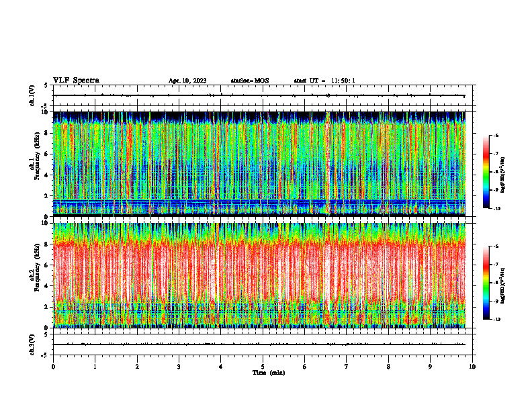Click time axis tick label "5"
The width and height of the screenshot is (532, 411).
coord(263,367)
